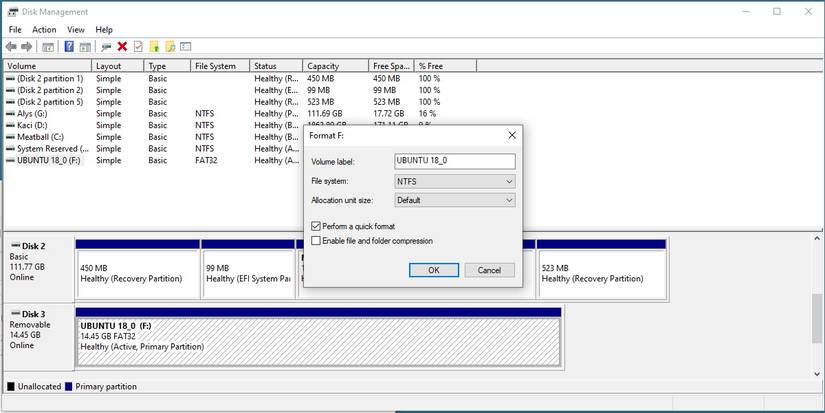The height and width of the screenshot is (413, 825).
Task: Open the Allocation unit size dropdown
Action: coord(455,200)
